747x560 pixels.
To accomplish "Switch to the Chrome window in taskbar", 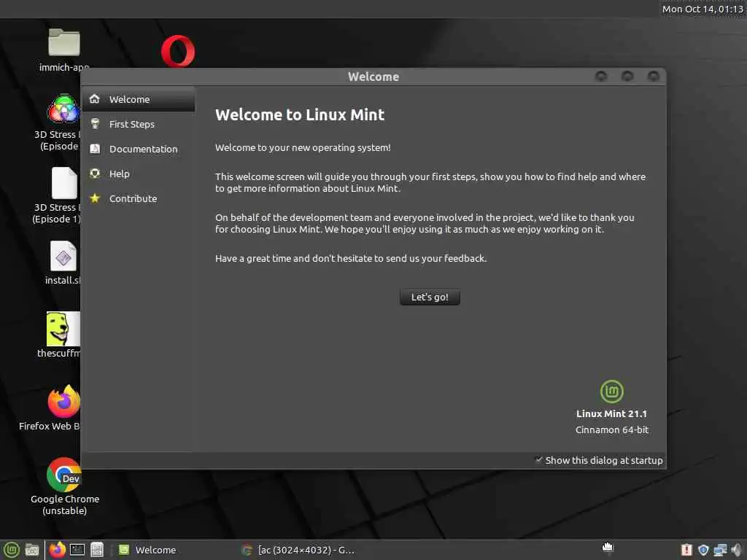I will point(298,550).
